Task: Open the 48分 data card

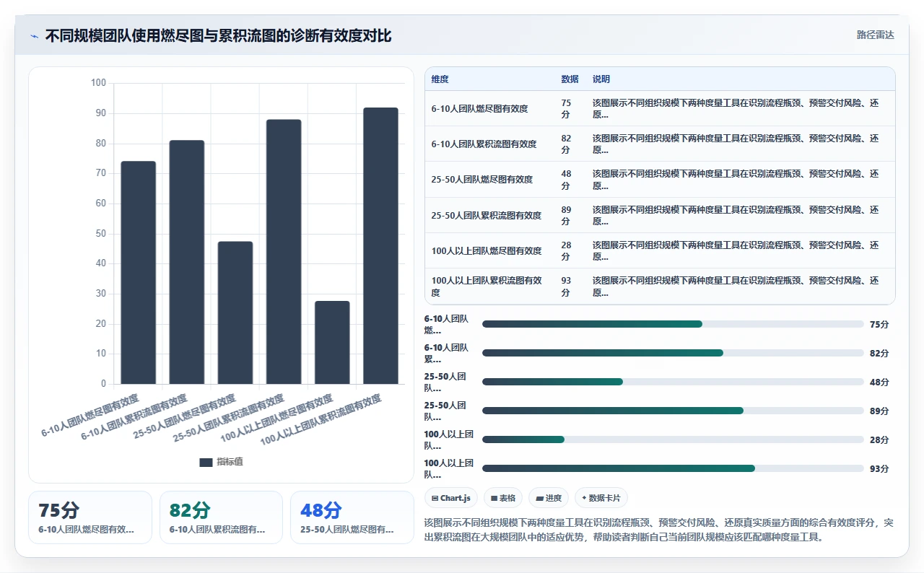Action: coord(352,517)
